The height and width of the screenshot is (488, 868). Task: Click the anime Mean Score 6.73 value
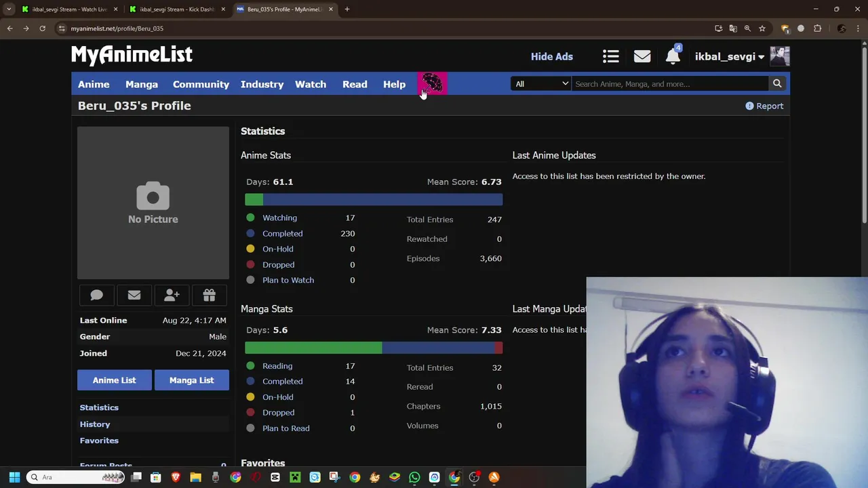(491, 182)
